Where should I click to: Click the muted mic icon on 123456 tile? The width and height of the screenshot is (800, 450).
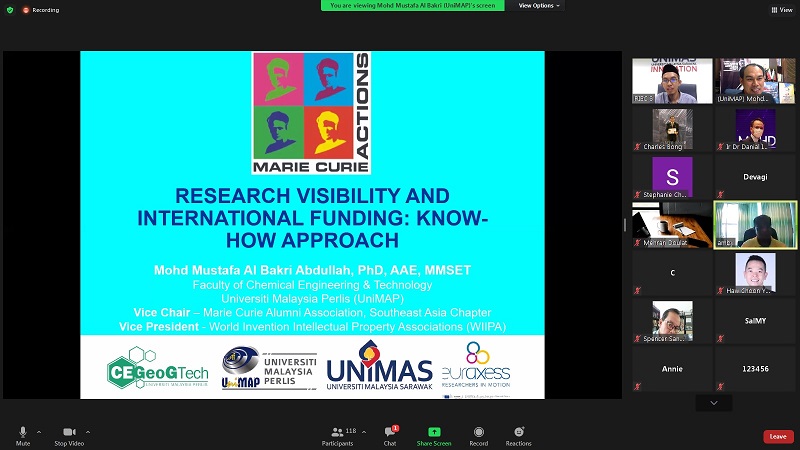[x=720, y=387]
